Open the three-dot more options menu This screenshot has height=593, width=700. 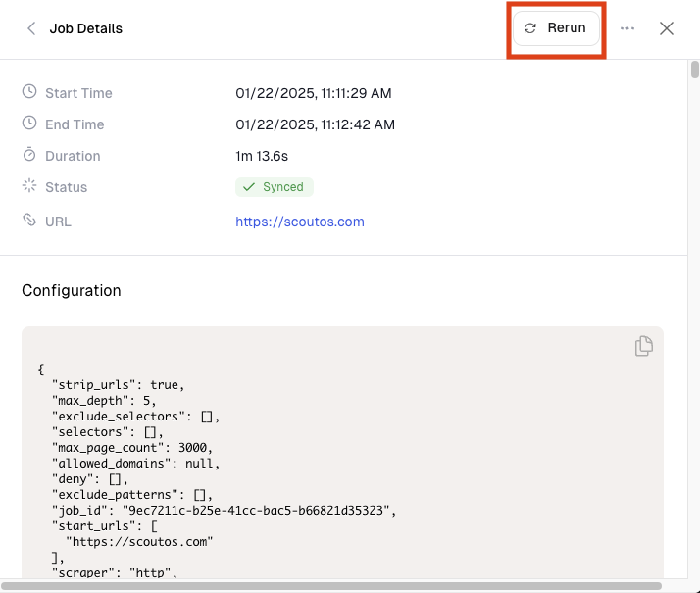[x=627, y=28]
